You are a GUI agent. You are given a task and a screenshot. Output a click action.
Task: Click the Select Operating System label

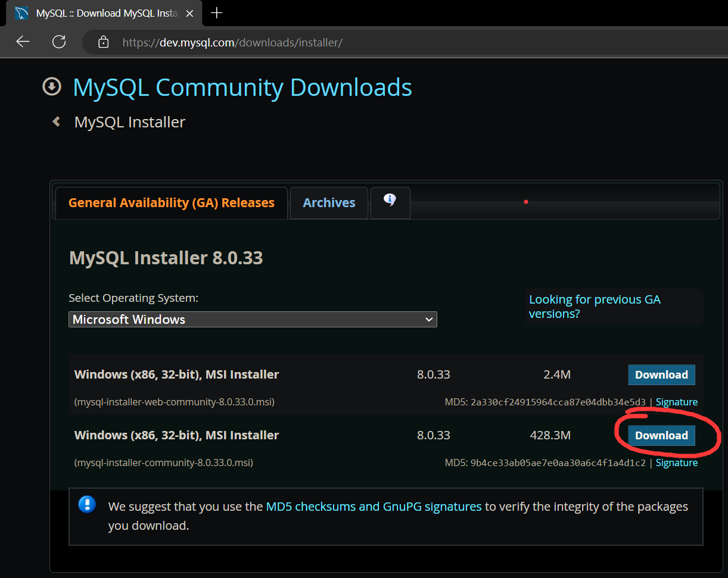[133, 298]
